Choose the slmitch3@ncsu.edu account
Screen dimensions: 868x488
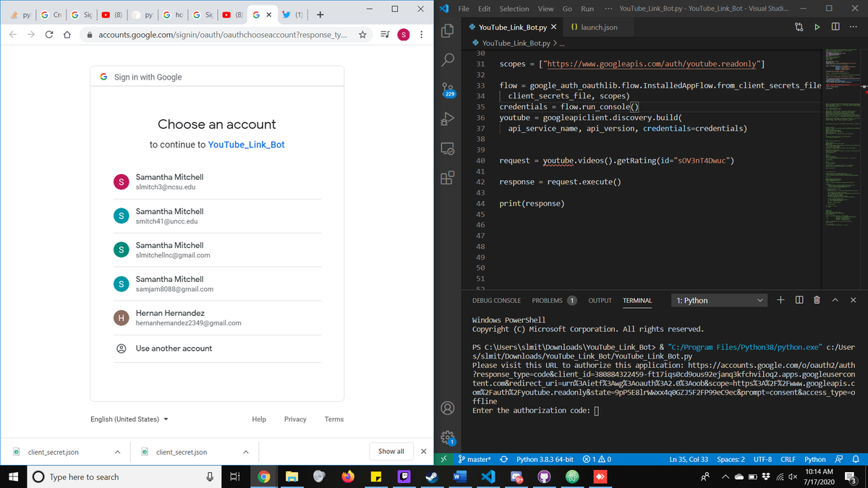[217, 182]
